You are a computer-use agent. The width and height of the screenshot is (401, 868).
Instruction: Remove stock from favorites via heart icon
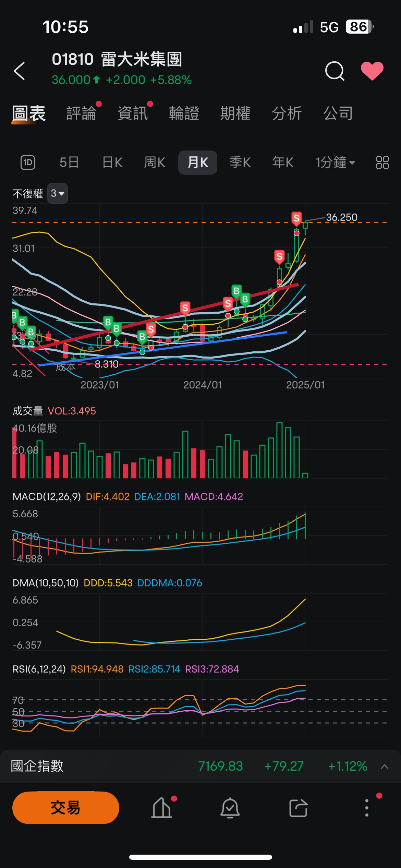point(372,71)
